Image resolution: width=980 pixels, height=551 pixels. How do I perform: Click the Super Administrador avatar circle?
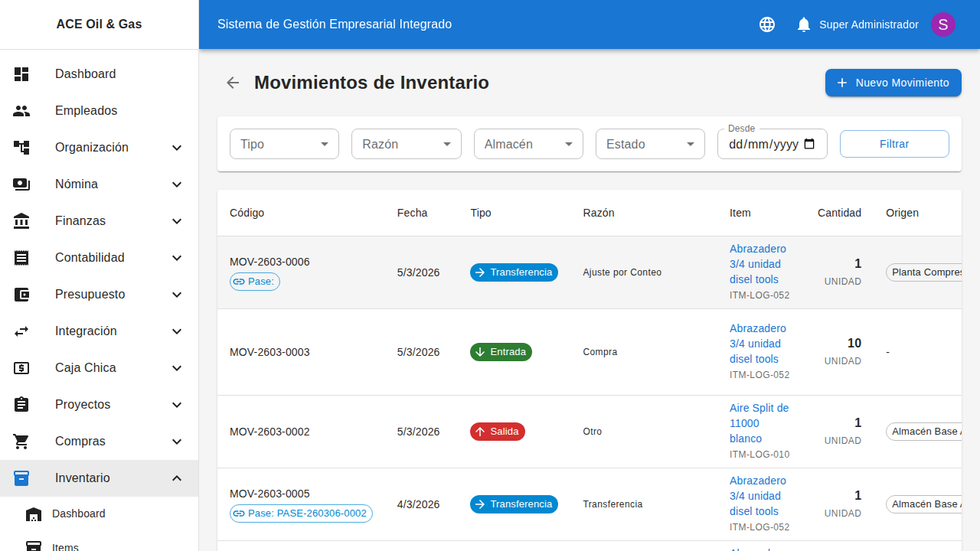pyautogui.click(x=943, y=24)
